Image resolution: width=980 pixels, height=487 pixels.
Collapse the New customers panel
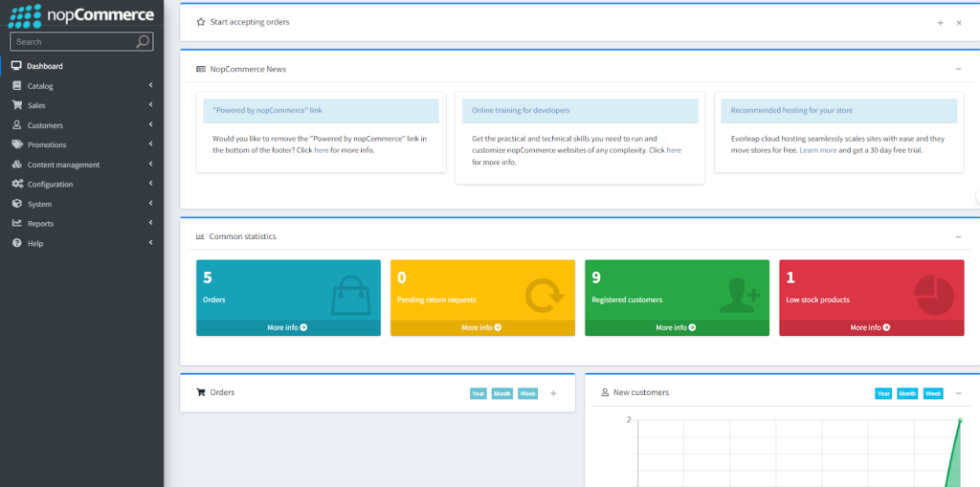tap(958, 393)
